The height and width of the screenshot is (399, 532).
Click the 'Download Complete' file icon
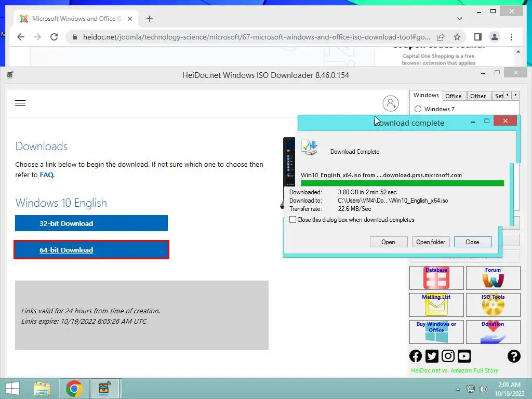[x=310, y=148]
